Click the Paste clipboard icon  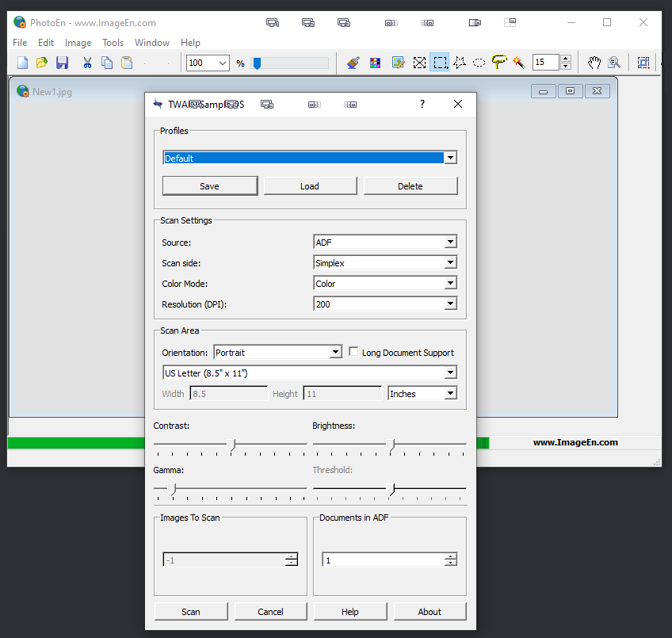click(x=127, y=63)
